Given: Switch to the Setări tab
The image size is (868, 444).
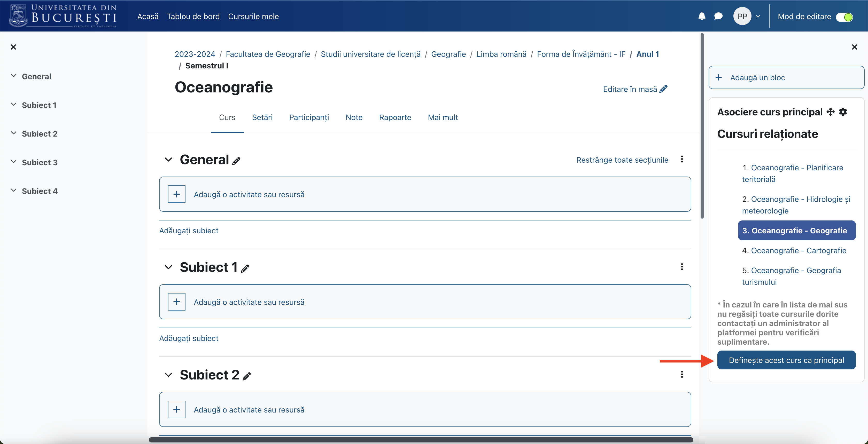Looking at the screenshot, I should tap(262, 117).
